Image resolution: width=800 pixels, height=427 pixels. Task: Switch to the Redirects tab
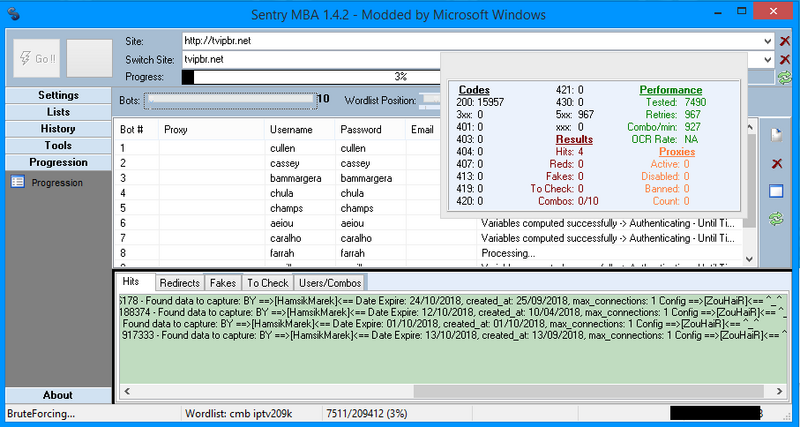coord(180,283)
